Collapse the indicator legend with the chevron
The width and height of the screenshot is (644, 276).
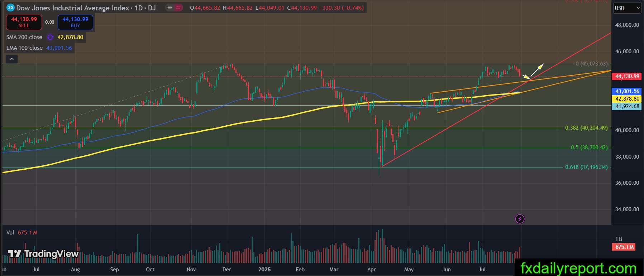click(x=11, y=59)
